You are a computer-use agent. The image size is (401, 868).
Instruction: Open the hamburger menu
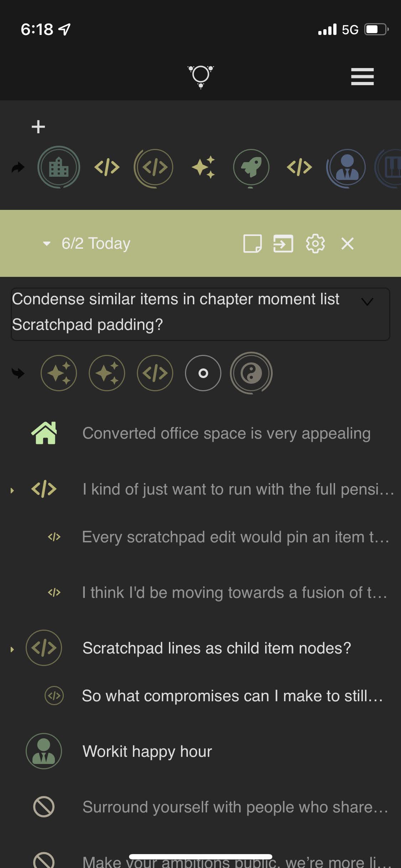tap(362, 77)
